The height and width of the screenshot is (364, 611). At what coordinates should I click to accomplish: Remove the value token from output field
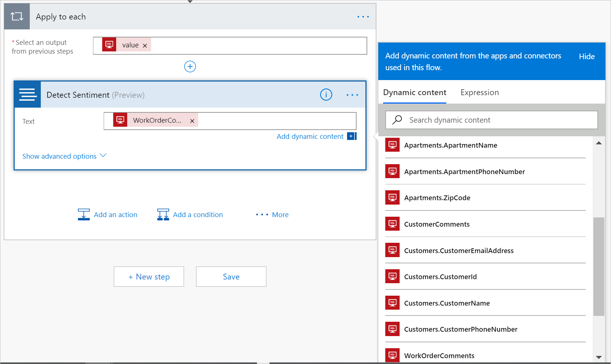pyautogui.click(x=145, y=46)
